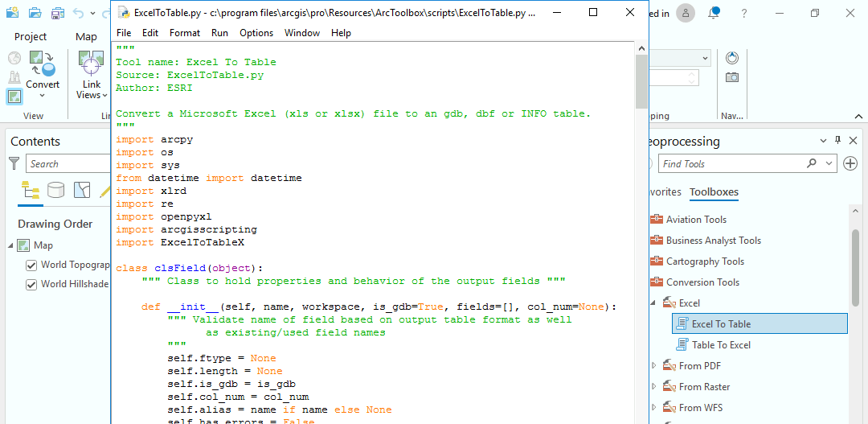Open the ribbon combo box dropdown arrow
This screenshot has height=424, width=868.
point(705,58)
